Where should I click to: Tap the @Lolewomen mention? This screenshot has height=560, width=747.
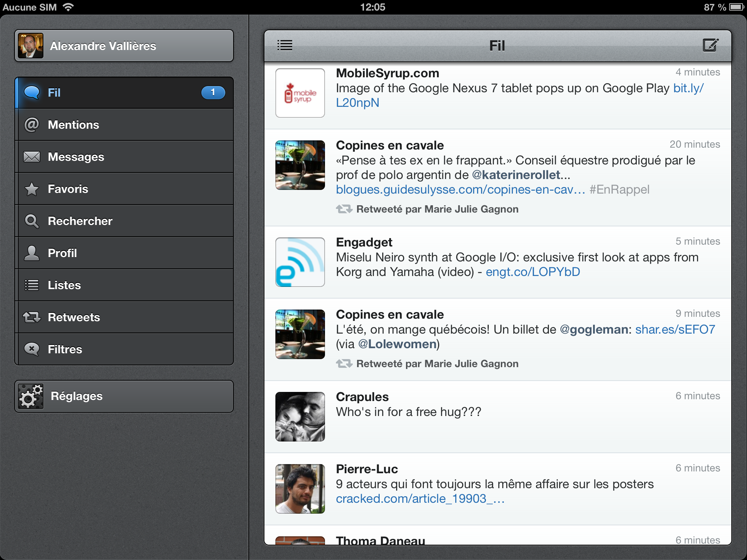[x=397, y=344]
